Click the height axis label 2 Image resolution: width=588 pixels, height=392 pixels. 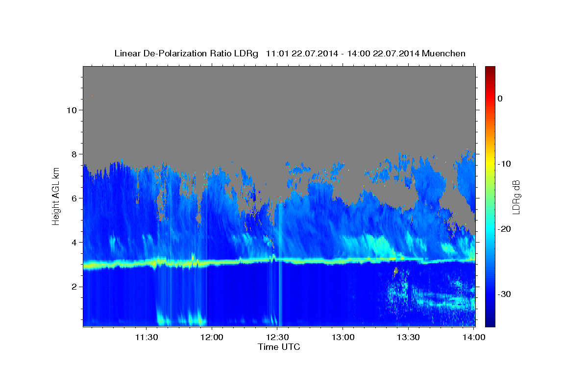click(73, 287)
